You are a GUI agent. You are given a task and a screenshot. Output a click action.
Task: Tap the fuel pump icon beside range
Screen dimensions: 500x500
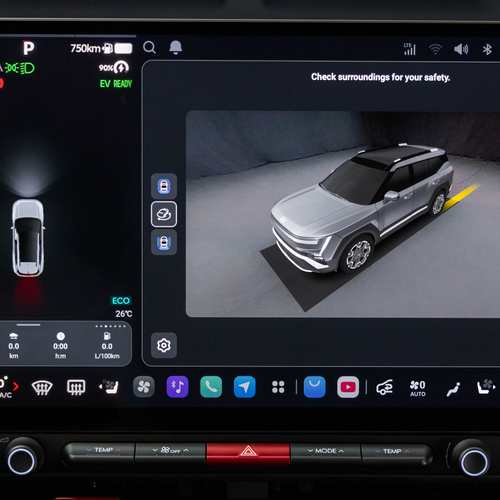pyautogui.click(x=108, y=49)
